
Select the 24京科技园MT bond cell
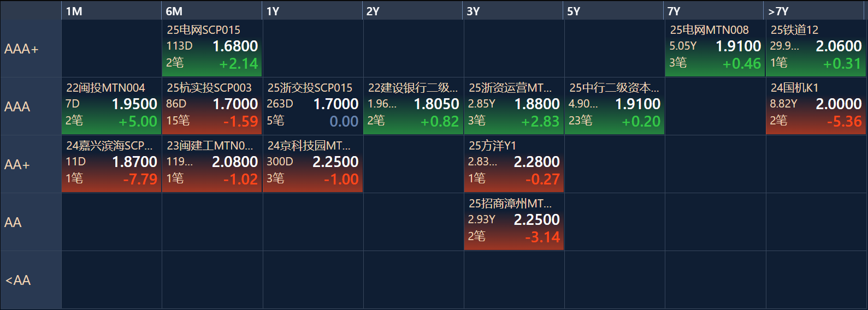pos(313,164)
